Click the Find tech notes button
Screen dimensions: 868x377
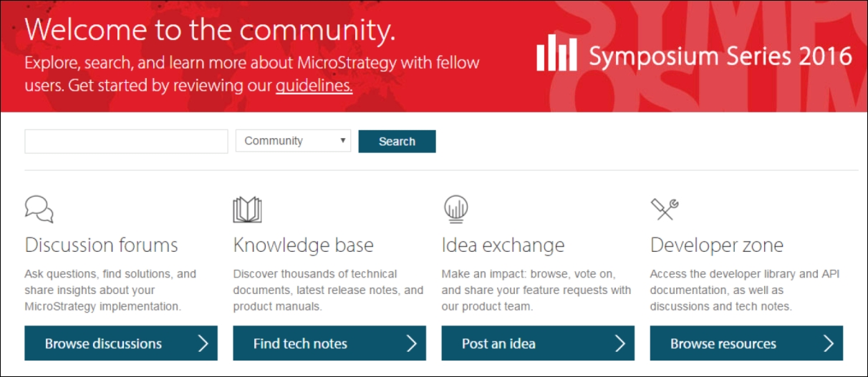point(329,343)
